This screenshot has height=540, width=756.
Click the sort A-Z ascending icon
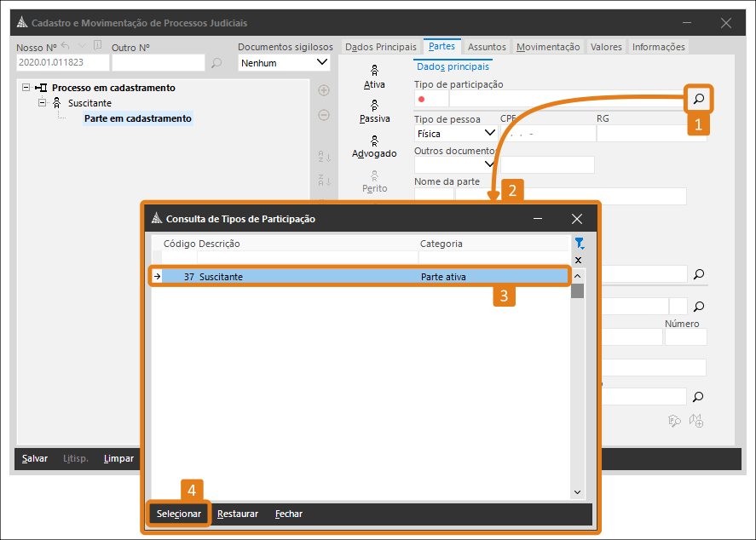pyautogui.click(x=324, y=157)
